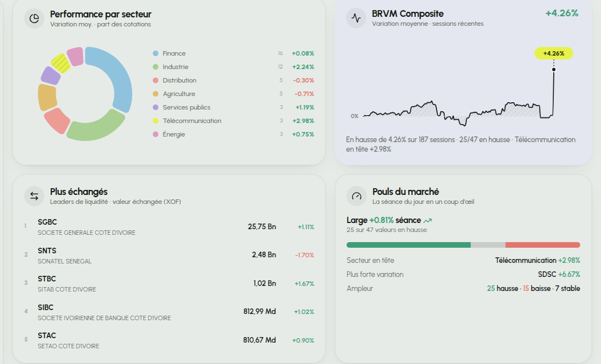Click the yellow Télécommunication legend dot
This screenshot has width=601, height=364.
tap(156, 121)
